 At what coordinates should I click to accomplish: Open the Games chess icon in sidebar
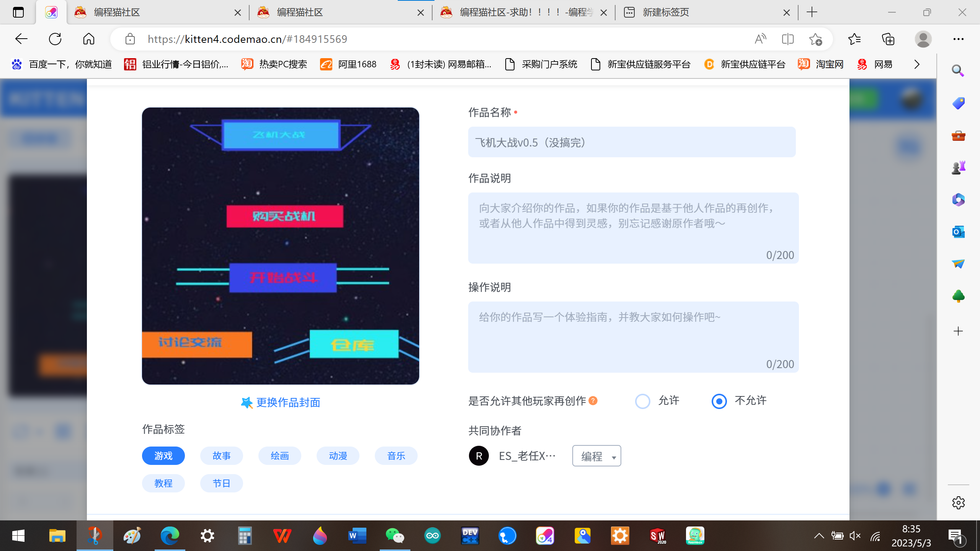point(958,168)
